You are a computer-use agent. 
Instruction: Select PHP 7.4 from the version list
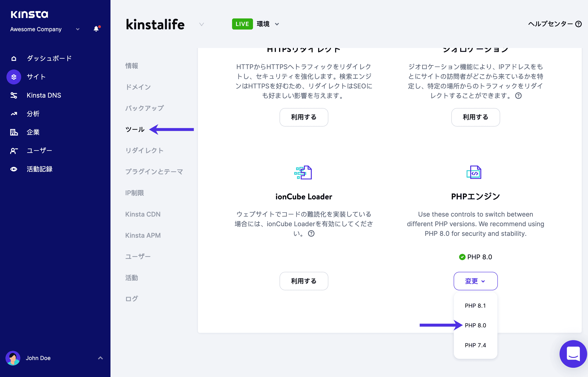coord(475,345)
